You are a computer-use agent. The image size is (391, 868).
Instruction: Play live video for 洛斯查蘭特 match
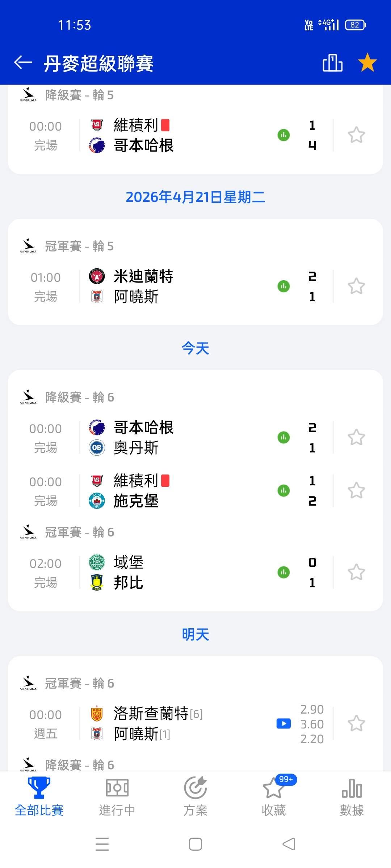[283, 724]
